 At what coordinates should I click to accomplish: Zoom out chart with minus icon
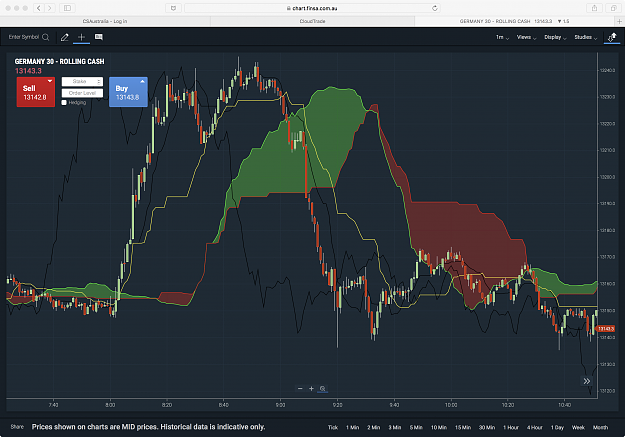pos(300,388)
